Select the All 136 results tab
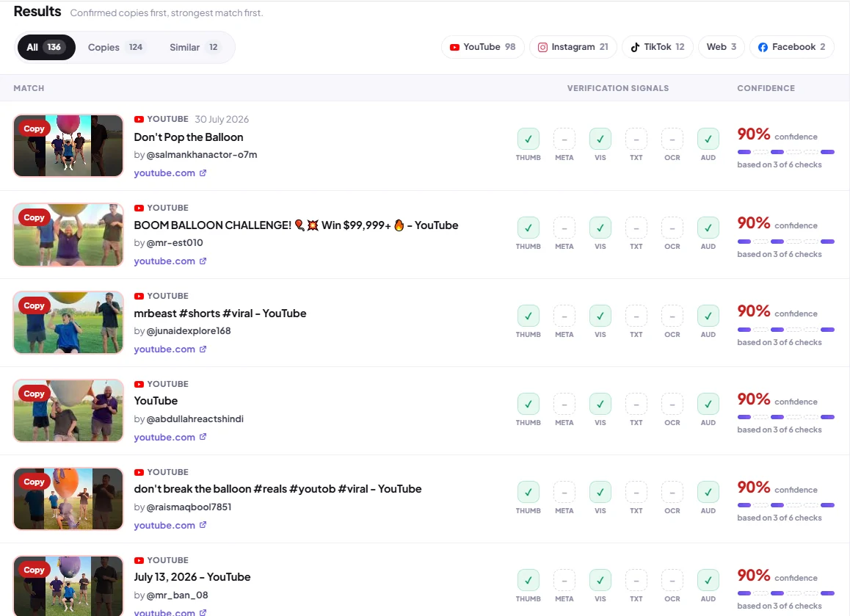 (x=46, y=47)
